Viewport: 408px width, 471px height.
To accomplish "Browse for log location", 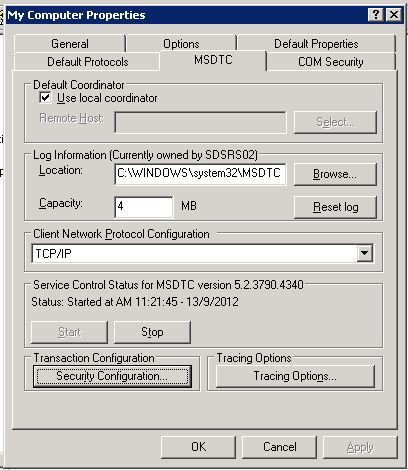I will (x=335, y=174).
